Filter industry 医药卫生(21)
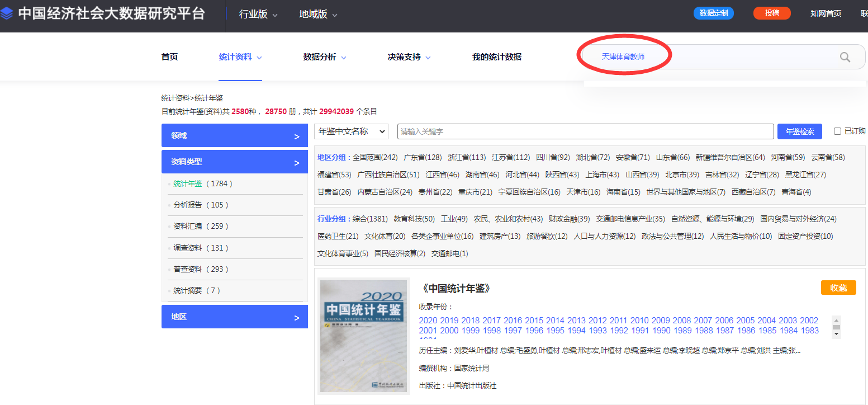The height and width of the screenshot is (405, 868). pos(338,236)
